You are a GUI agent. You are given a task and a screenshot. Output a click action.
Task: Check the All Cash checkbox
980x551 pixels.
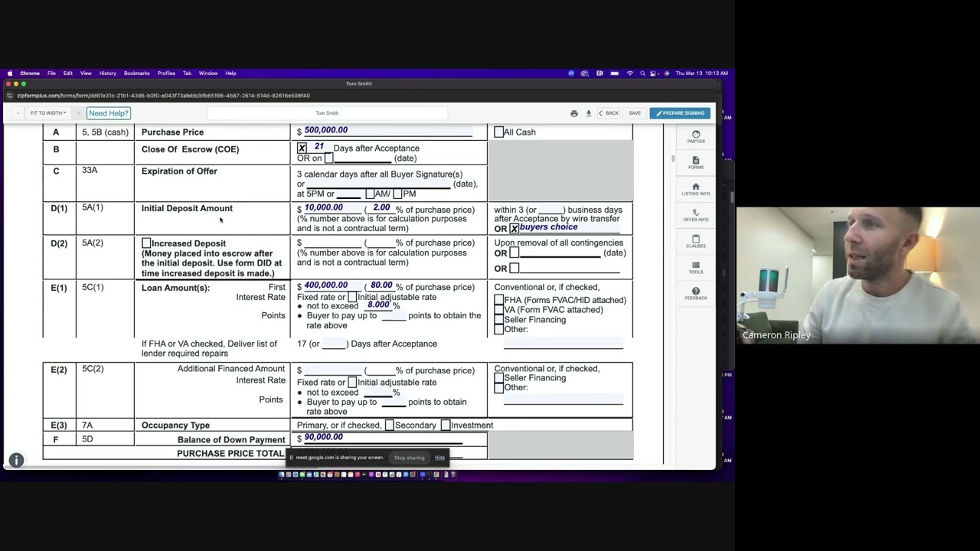[498, 132]
